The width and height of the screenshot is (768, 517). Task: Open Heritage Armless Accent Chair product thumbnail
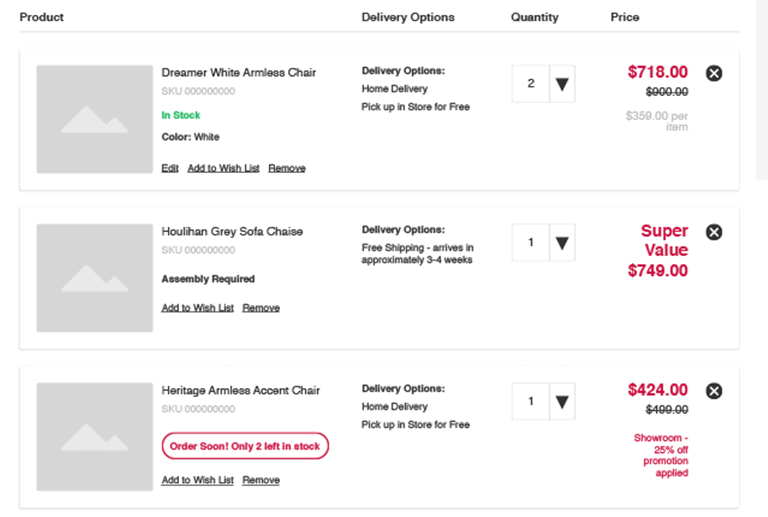pyautogui.click(x=95, y=437)
